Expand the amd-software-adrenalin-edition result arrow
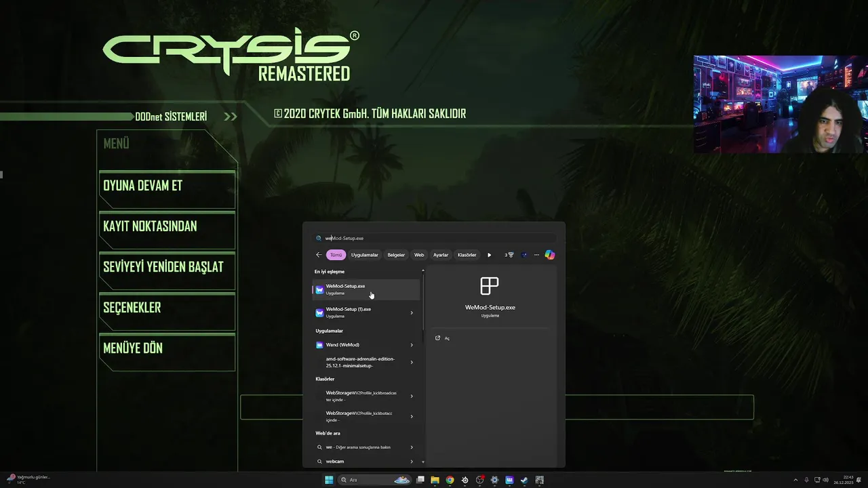The height and width of the screenshot is (488, 868). [412, 362]
